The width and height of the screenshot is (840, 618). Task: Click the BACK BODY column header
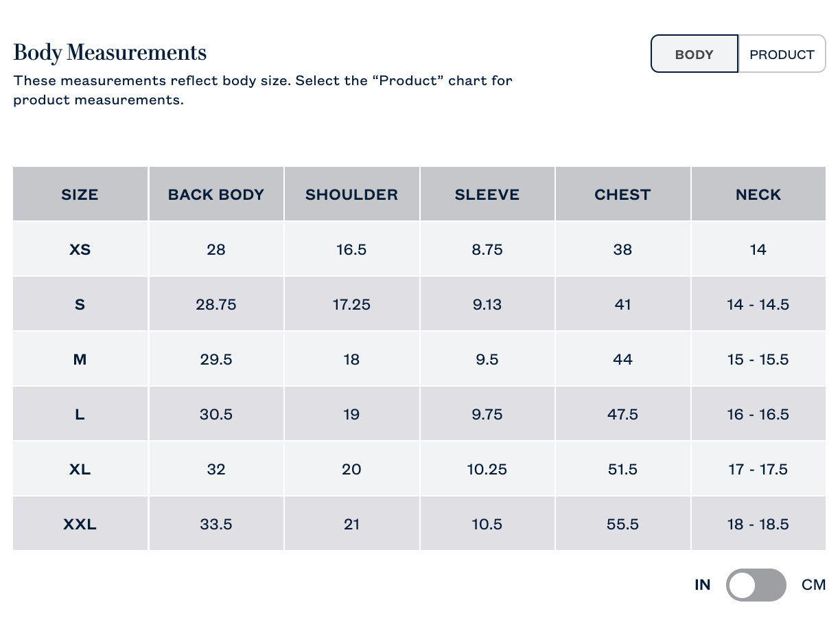(x=215, y=194)
